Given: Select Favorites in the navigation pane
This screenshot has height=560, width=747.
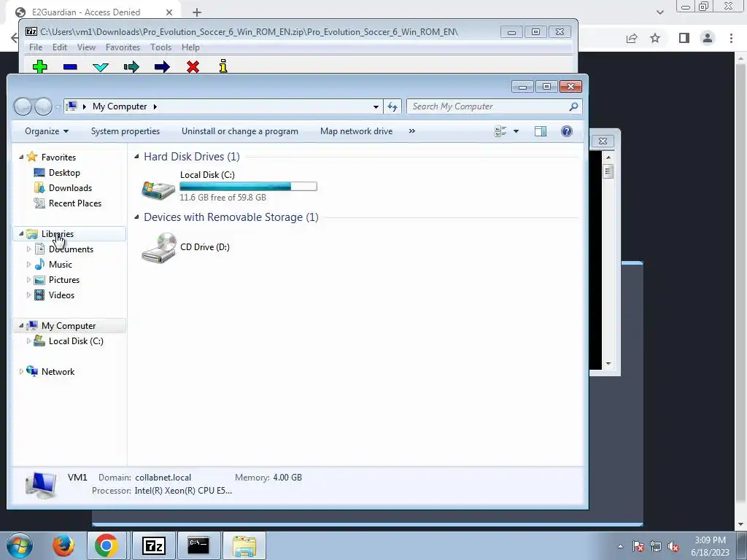Looking at the screenshot, I should click(x=58, y=157).
